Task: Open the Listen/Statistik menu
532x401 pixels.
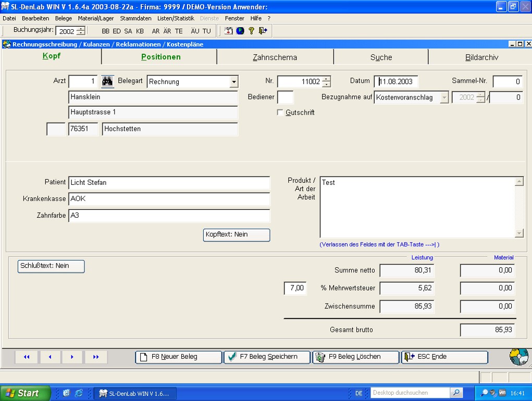Action: pyautogui.click(x=176, y=18)
